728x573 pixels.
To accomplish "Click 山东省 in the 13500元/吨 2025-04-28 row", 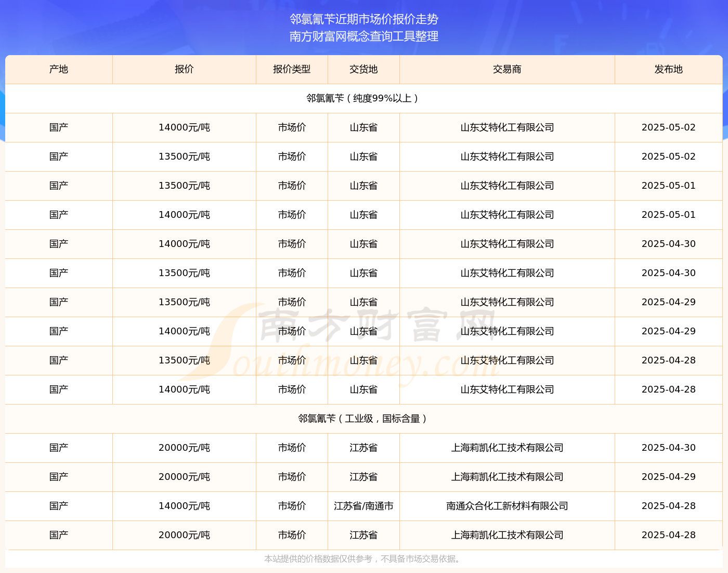I will tap(363, 360).
